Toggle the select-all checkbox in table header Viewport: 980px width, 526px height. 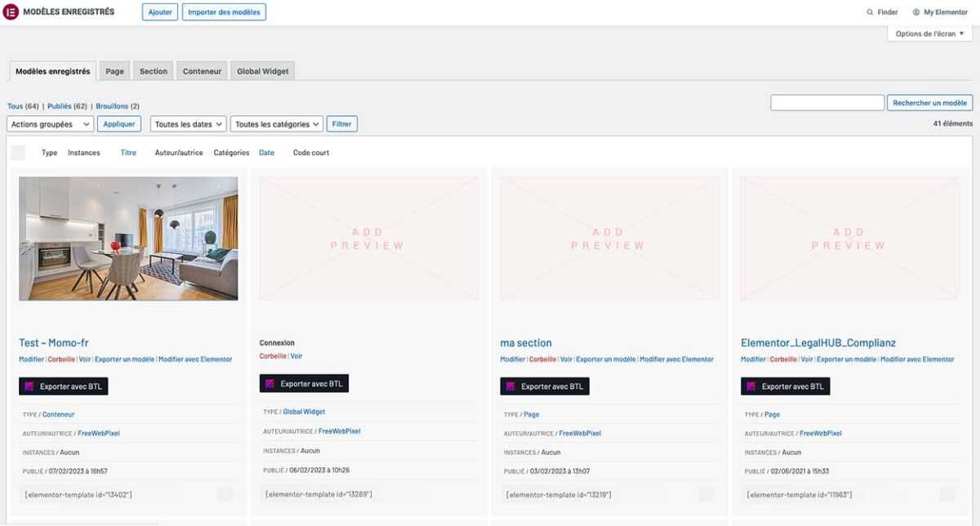click(18, 153)
